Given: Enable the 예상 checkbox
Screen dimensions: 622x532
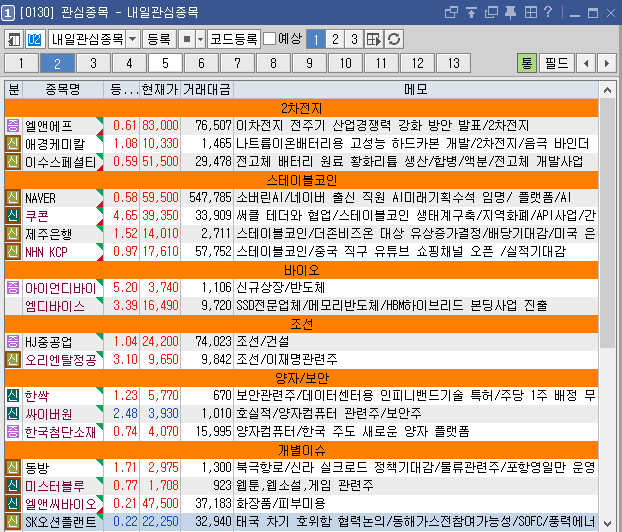Looking at the screenshot, I should (270, 39).
